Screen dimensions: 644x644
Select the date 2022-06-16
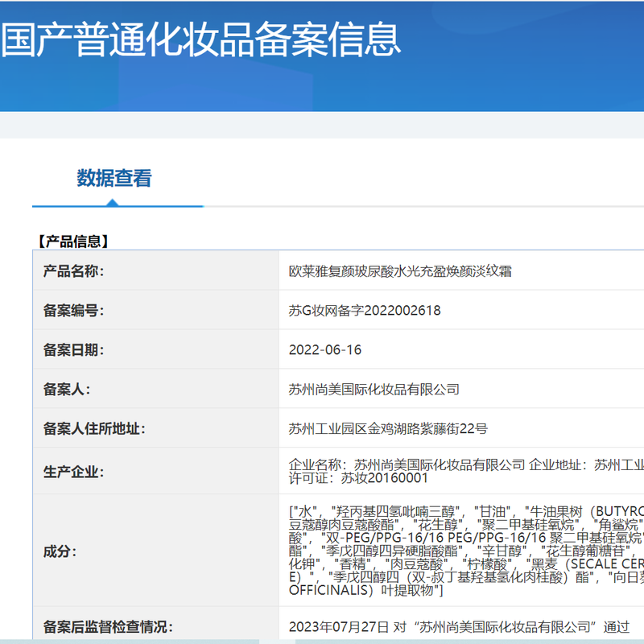(327, 349)
